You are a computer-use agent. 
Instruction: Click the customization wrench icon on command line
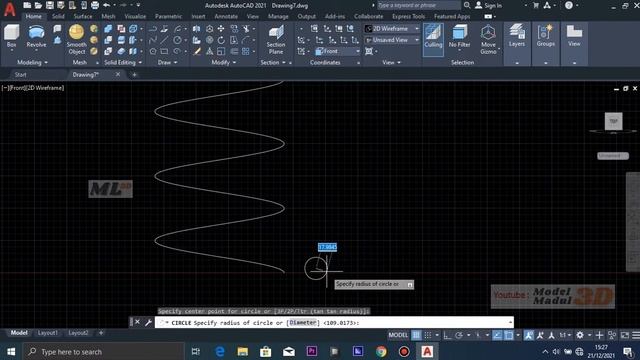tap(148, 322)
